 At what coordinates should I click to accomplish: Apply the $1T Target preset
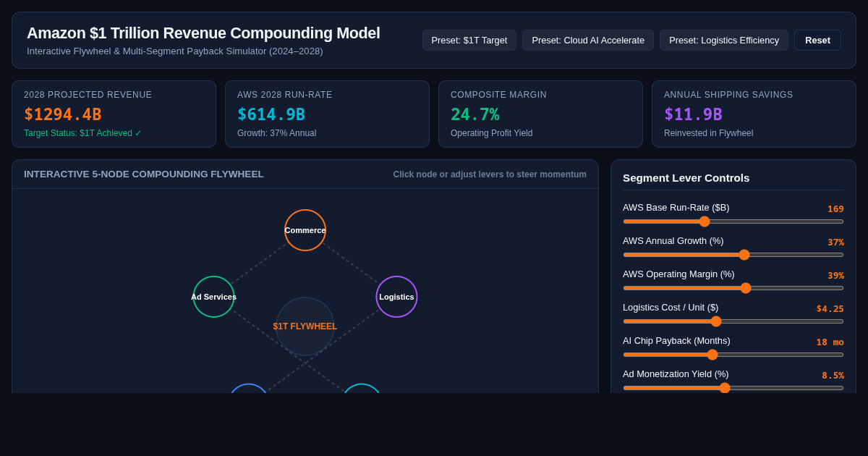click(469, 40)
